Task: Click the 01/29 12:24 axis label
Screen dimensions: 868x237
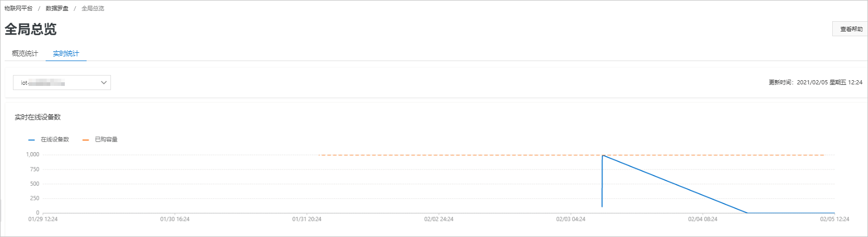Action: coord(43,219)
